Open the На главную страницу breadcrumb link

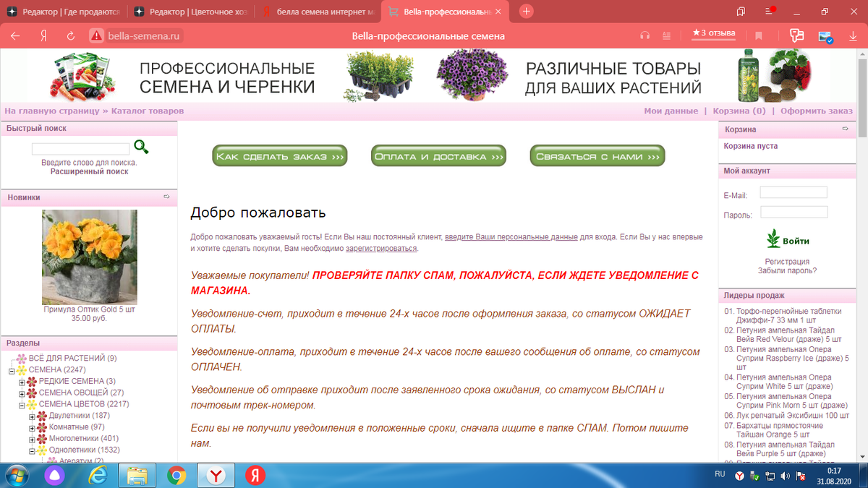[x=52, y=111]
